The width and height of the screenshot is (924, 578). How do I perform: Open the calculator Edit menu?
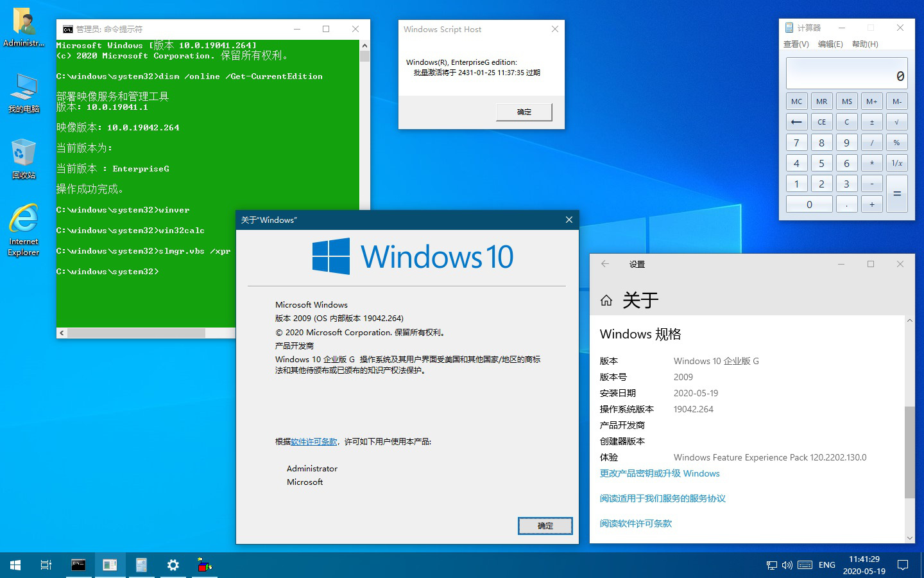[x=830, y=44]
